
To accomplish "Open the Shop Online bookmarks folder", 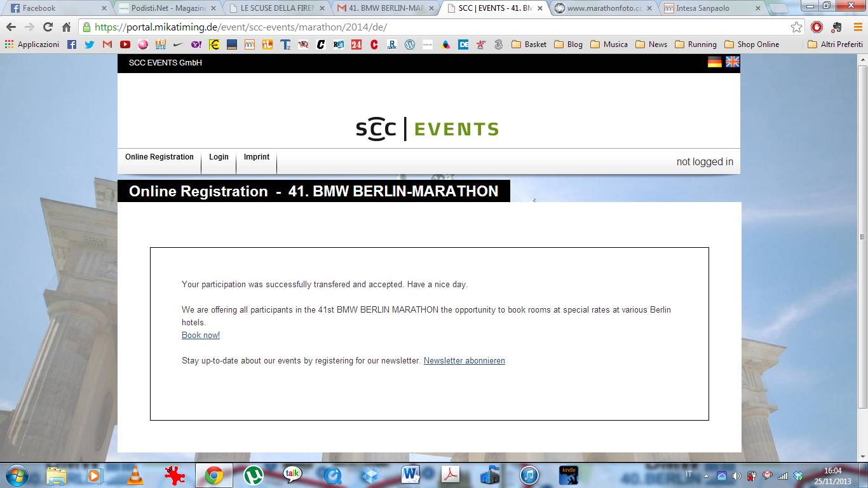I will pos(751,44).
